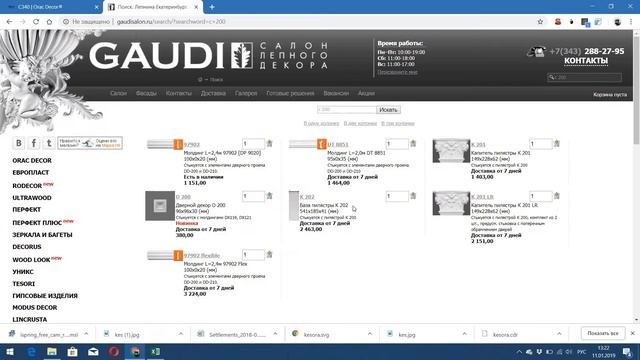Image resolution: width=640 pixels, height=360 pixels.
Task: Bookmark this page with the star icon
Action: click(540, 22)
